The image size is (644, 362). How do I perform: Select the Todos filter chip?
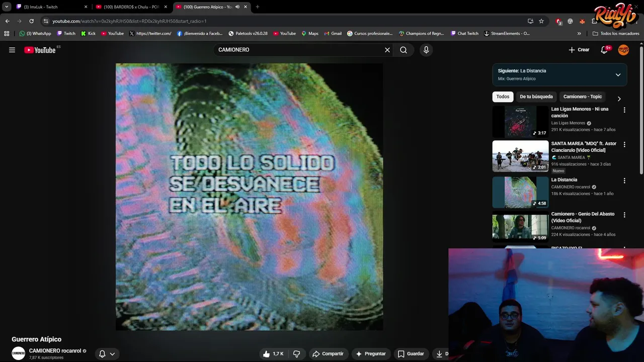tap(503, 97)
